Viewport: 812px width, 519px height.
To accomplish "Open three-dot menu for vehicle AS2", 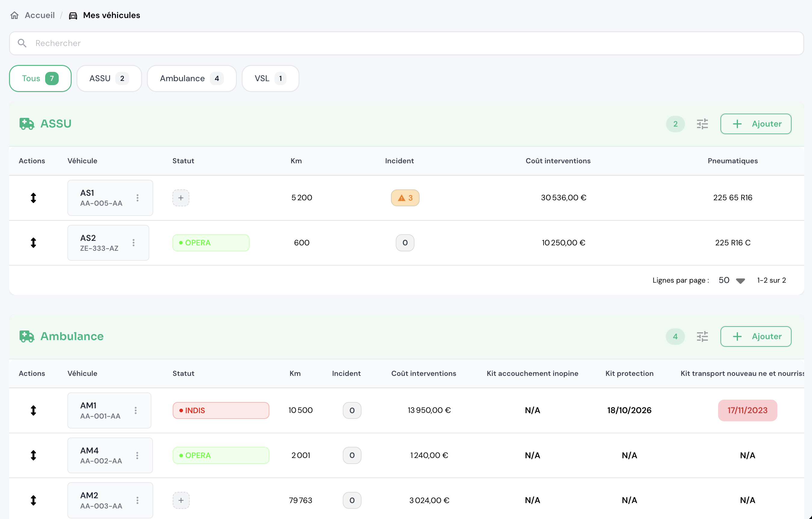I will click(134, 243).
